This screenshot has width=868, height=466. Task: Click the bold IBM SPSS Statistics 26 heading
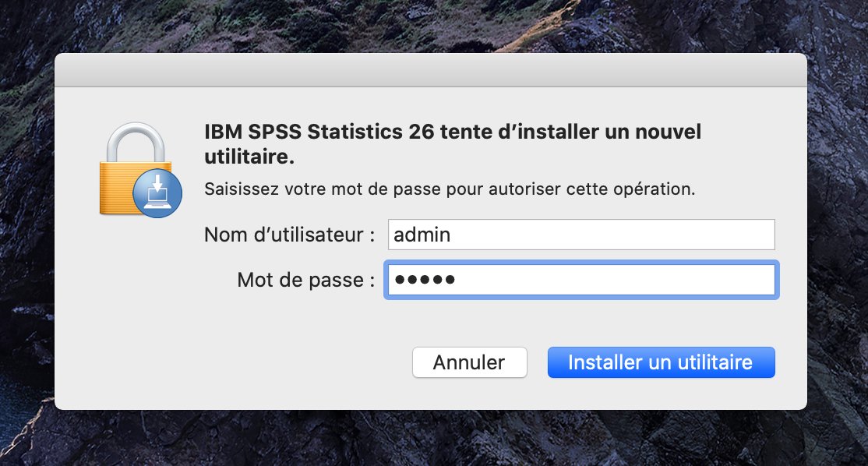point(452,132)
